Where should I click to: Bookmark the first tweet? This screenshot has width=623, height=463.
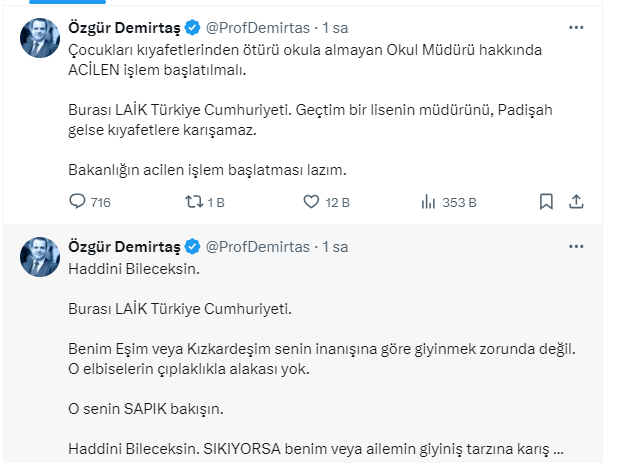click(546, 202)
